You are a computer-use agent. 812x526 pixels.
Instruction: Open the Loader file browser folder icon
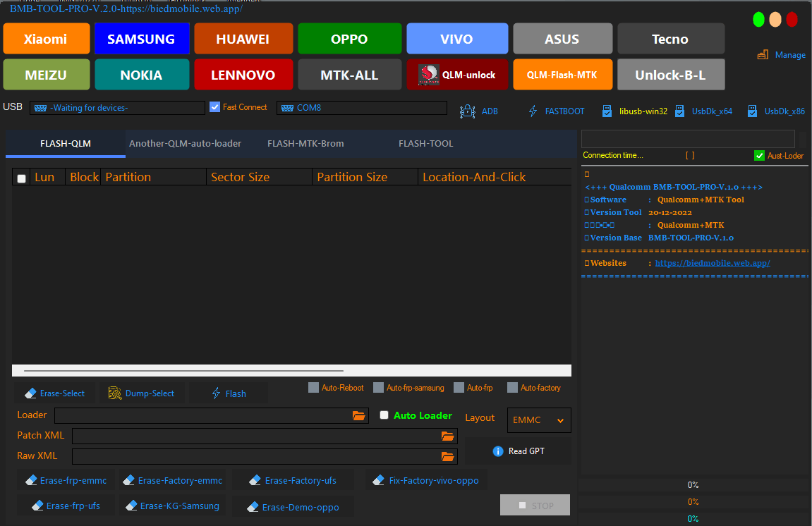359,415
